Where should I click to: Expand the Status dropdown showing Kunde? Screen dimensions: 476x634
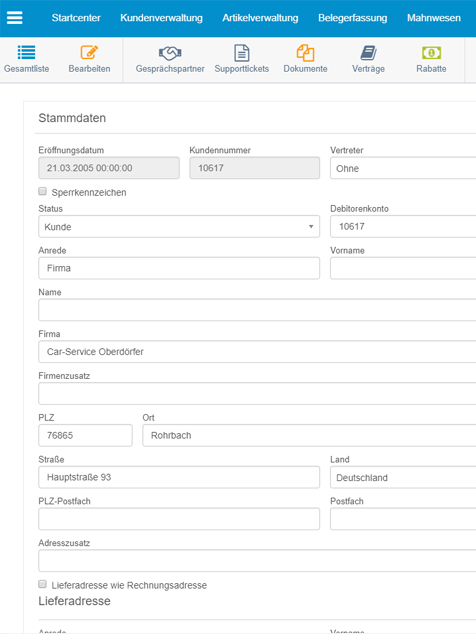179,226
